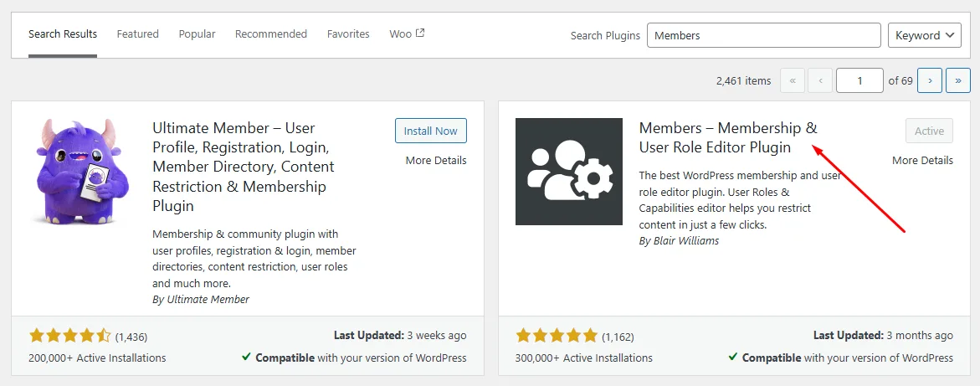This screenshot has width=980, height=386.
Task: Click the Ultimate Member monster thumbnail
Action: 82,172
